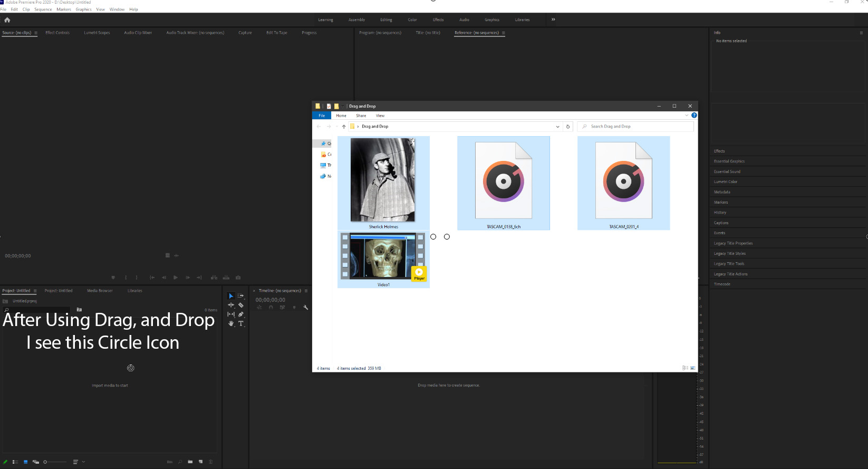Click Drag Audio Only icon in Source monitor
868x469 pixels.
(176, 255)
